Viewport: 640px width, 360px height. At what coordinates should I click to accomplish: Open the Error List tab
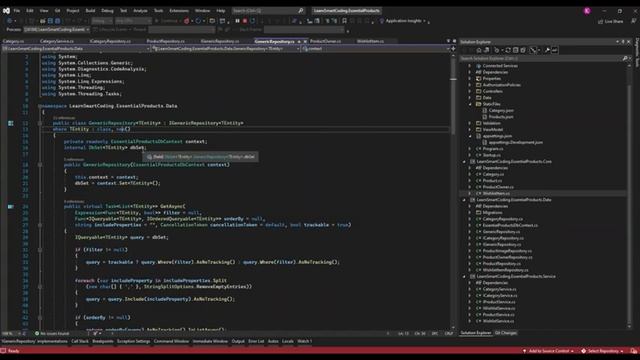tap(256, 341)
